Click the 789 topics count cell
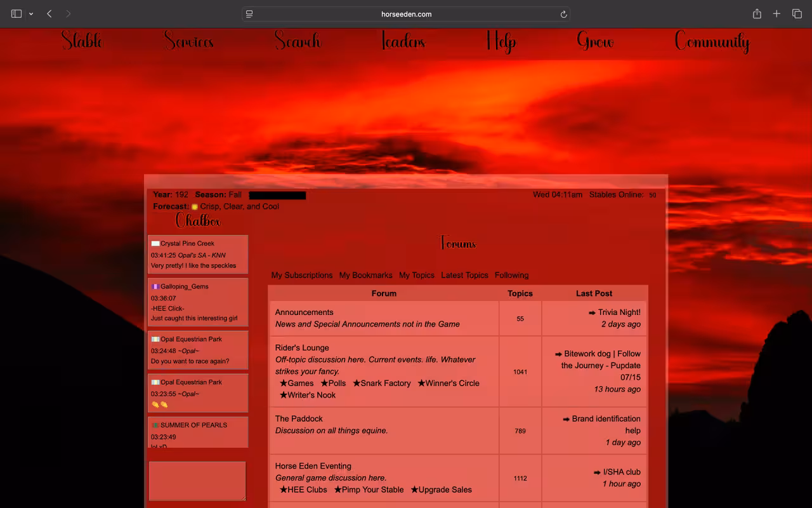Screen dimensions: 812x508 click(520, 431)
